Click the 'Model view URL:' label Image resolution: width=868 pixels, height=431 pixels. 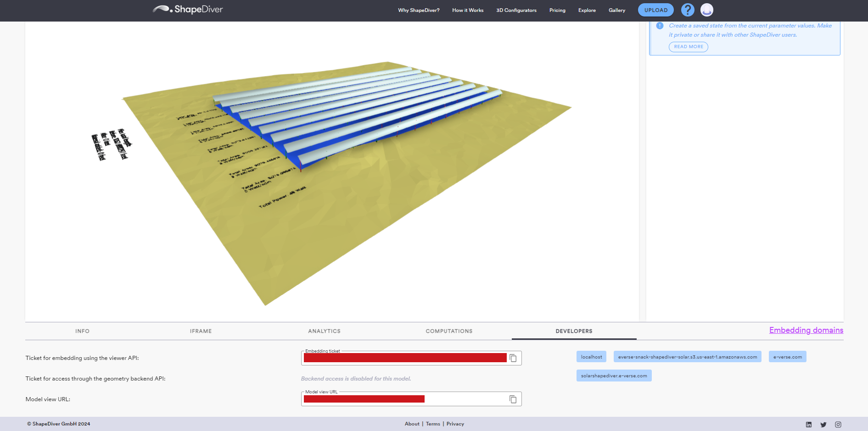[48, 399]
